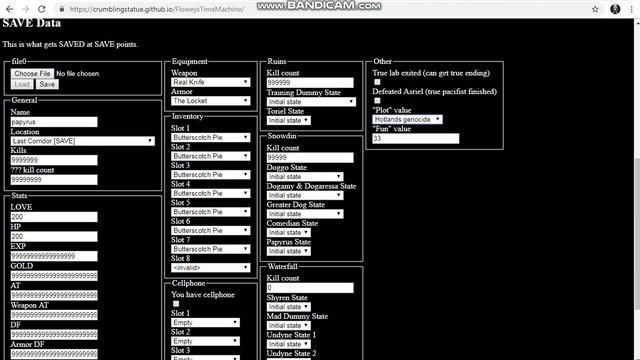The height and width of the screenshot is (360, 640).
Task: Edit the Weapon AT field
Action: [54, 315]
